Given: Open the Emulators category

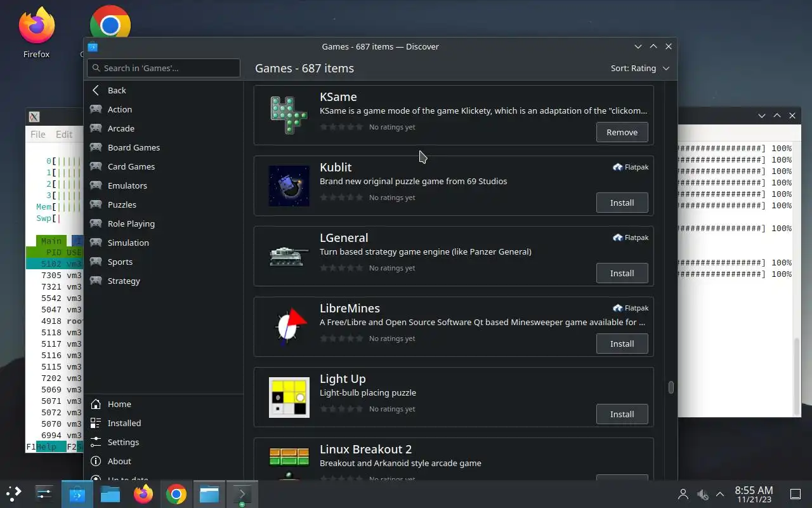Looking at the screenshot, I should pyautogui.click(x=163, y=185).
